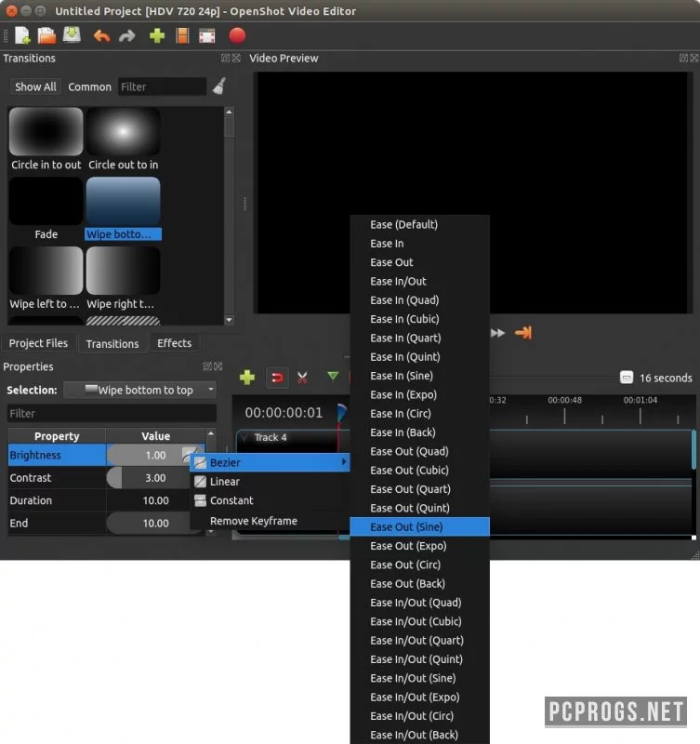Select Wipe right to left thumbnail
The height and width of the screenshot is (744, 700).
123,271
